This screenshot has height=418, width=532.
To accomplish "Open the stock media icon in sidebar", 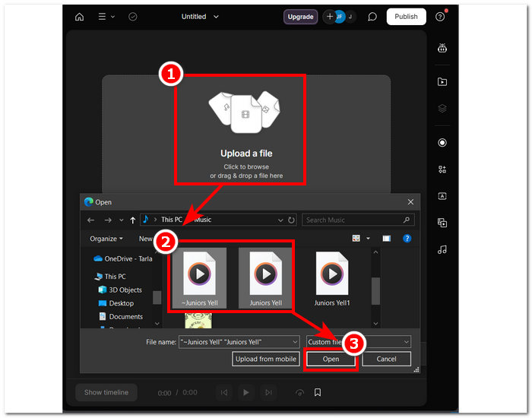I will pyautogui.click(x=442, y=223).
